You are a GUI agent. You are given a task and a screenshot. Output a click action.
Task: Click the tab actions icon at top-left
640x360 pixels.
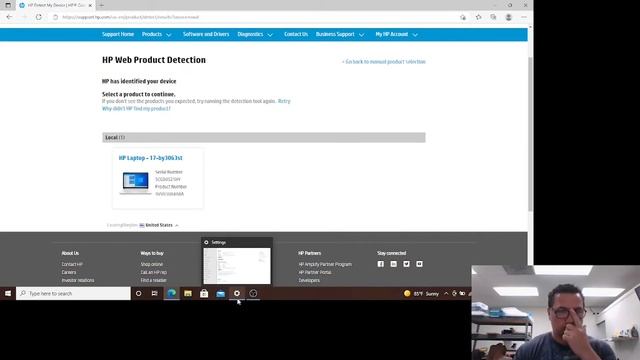pyautogui.click(x=8, y=5)
